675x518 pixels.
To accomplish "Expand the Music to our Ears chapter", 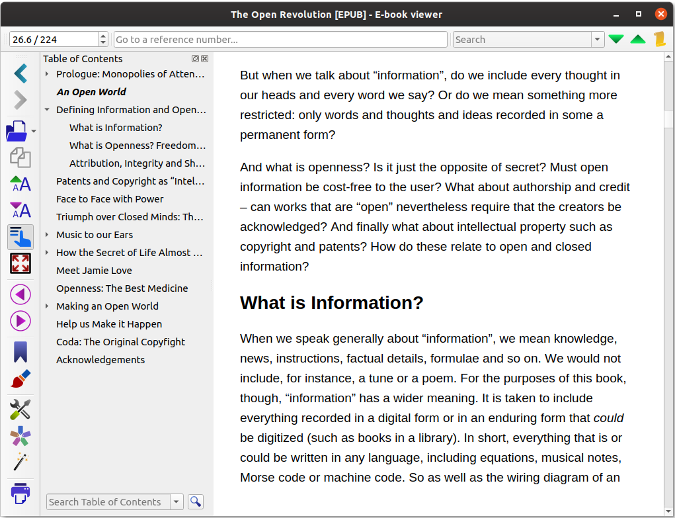I will (47, 235).
